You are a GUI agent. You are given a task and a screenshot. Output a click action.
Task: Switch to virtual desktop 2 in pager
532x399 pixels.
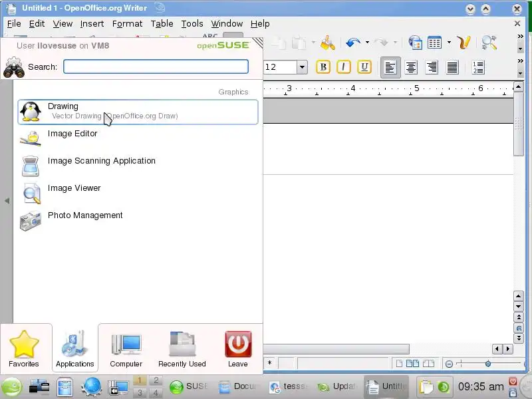(156, 380)
